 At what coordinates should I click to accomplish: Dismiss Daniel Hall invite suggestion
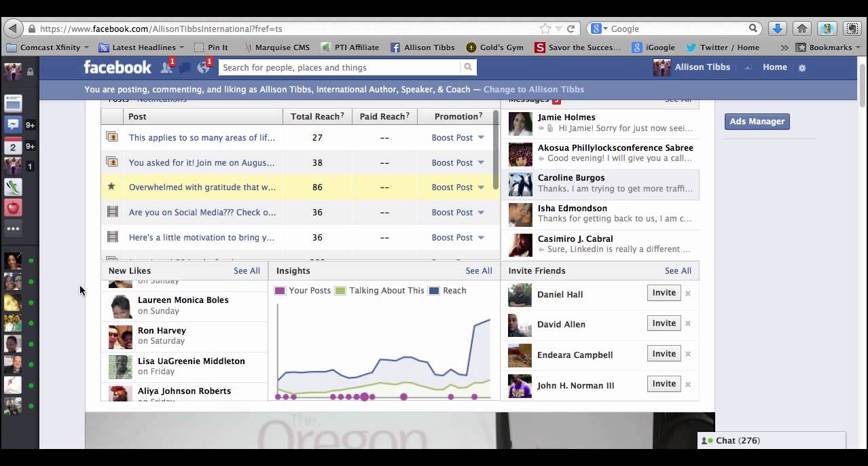[688, 293]
